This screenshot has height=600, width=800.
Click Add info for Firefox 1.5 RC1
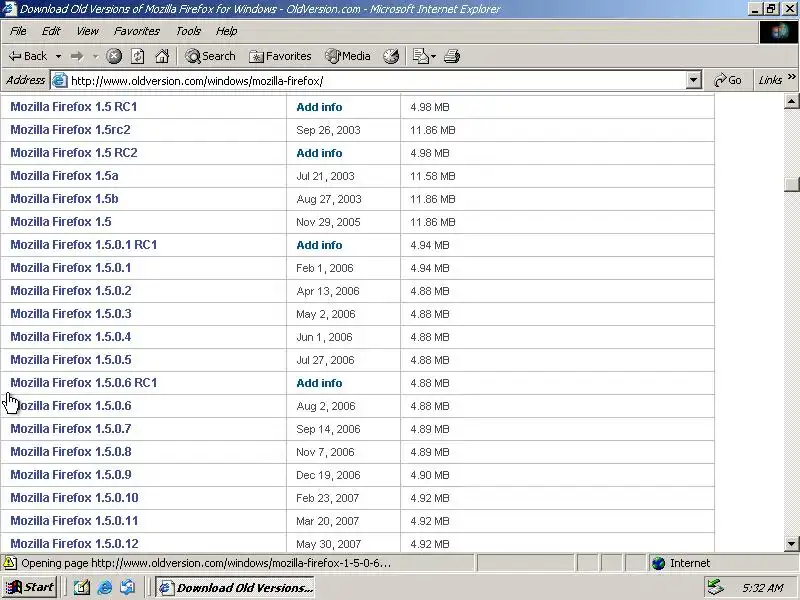(319, 107)
